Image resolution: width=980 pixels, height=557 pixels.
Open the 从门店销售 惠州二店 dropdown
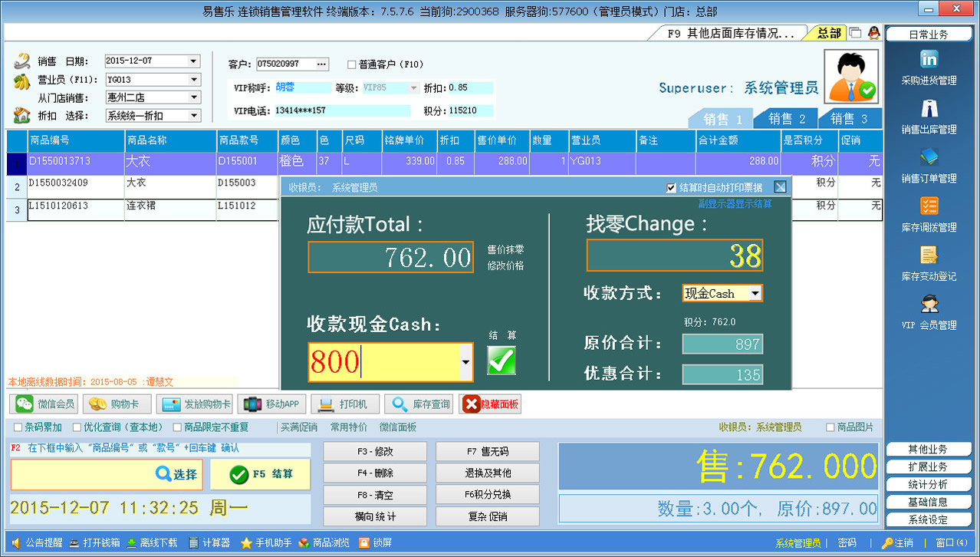(193, 97)
